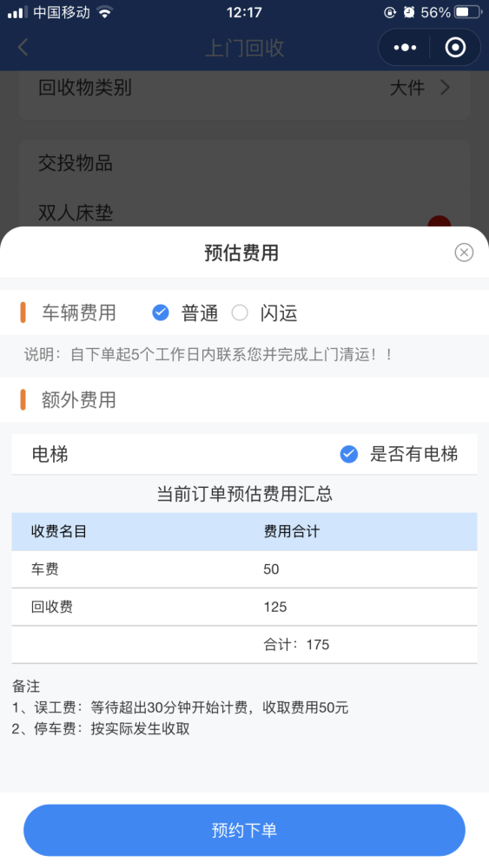Tap the Wi-Fi icon in status bar
Image resolution: width=489 pixels, height=868 pixels.
click(x=104, y=12)
